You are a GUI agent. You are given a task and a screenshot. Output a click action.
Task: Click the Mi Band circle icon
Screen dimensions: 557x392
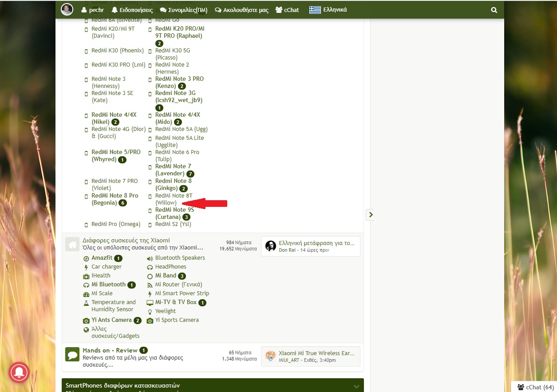pyautogui.click(x=150, y=276)
